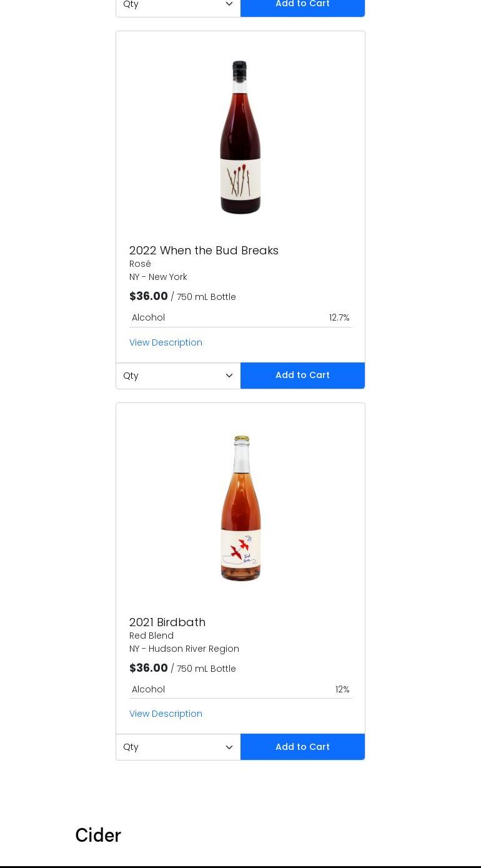Open the partially visible Qty dropdown at top
Viewport: 481px width, 868px height.
(178, 6)
